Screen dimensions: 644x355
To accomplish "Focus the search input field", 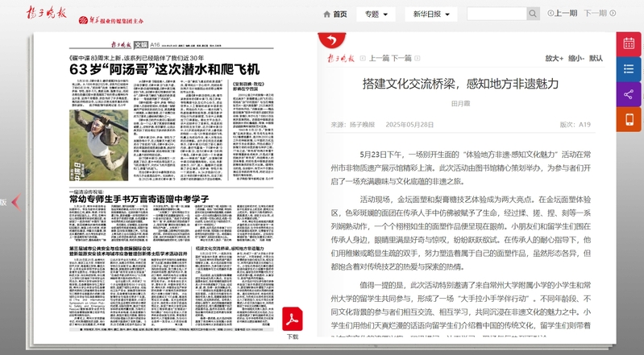I will [x=497, y=14].
